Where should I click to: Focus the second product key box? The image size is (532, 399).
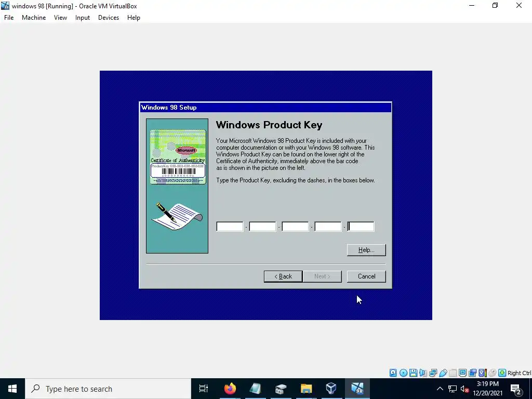262,227
